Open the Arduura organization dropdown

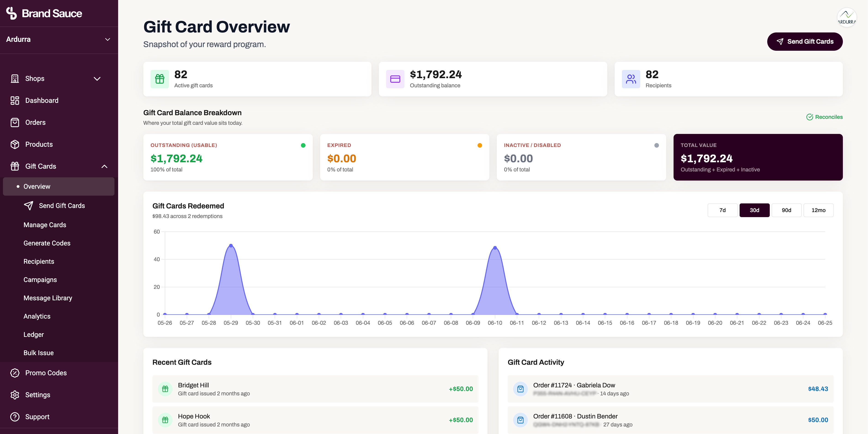(x=59, y=40)
